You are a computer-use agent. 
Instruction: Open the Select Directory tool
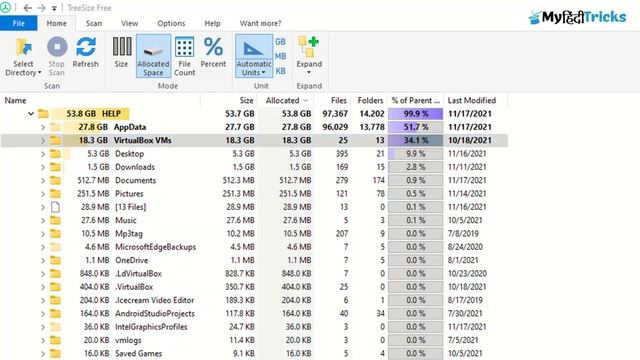[x=23, y=56]
